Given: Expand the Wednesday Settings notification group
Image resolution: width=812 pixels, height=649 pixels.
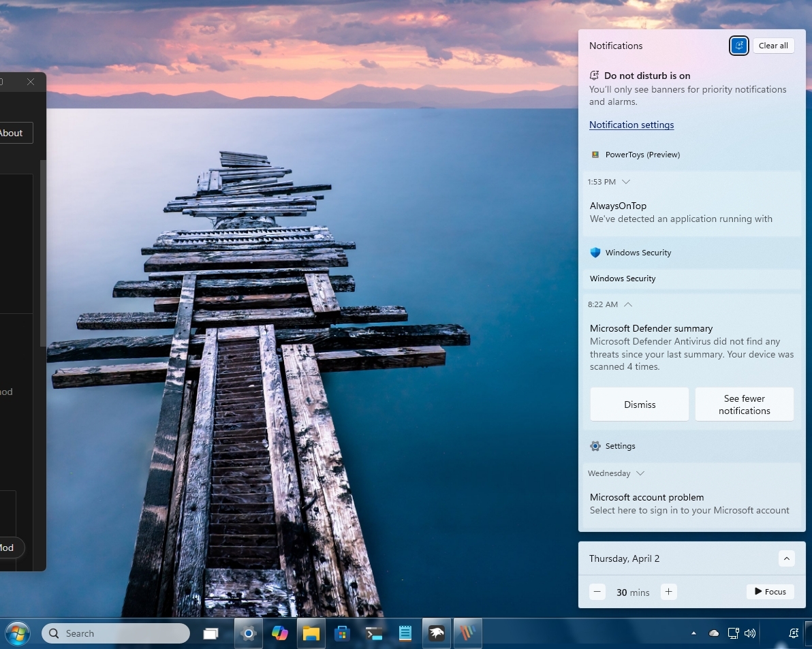Looking at the screenshot, I should tap(640, 473).
